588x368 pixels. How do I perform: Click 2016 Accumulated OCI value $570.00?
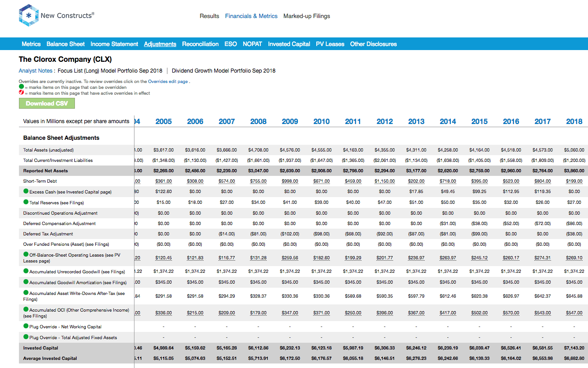(511, 313)
